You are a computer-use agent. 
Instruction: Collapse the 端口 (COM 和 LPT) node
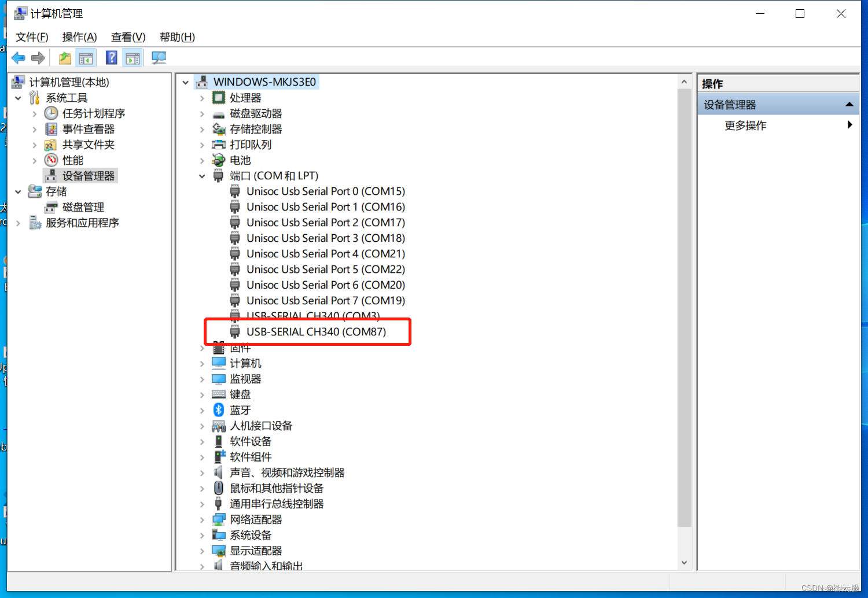202,176
